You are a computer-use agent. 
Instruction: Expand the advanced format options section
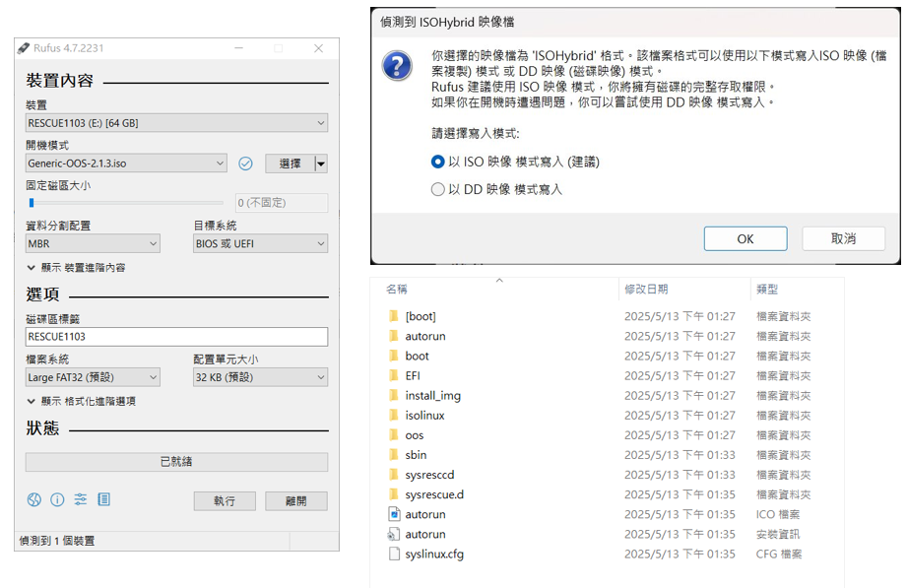[81, 401]
